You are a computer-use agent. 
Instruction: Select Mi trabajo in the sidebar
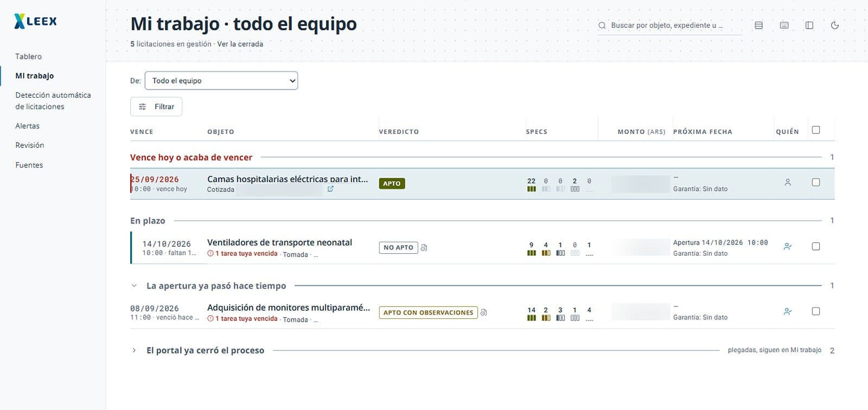tap(35, 76)
